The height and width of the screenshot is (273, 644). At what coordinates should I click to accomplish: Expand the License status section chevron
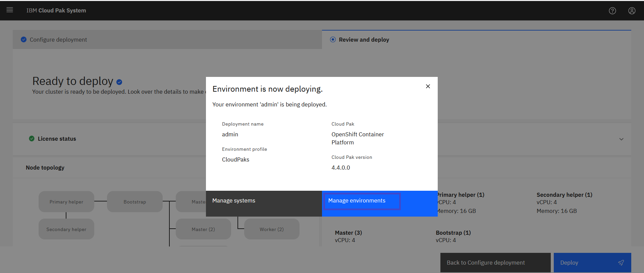pyautogui.click(x=621, y=139)
